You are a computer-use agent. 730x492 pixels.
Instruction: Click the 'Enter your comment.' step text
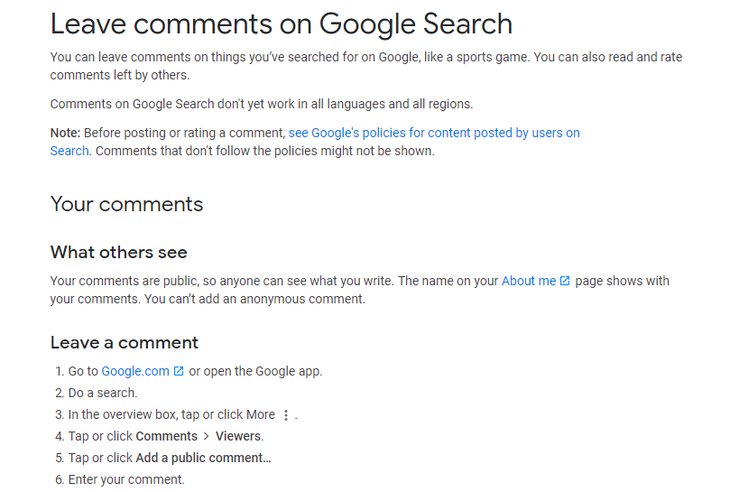[x=127, y=479]
